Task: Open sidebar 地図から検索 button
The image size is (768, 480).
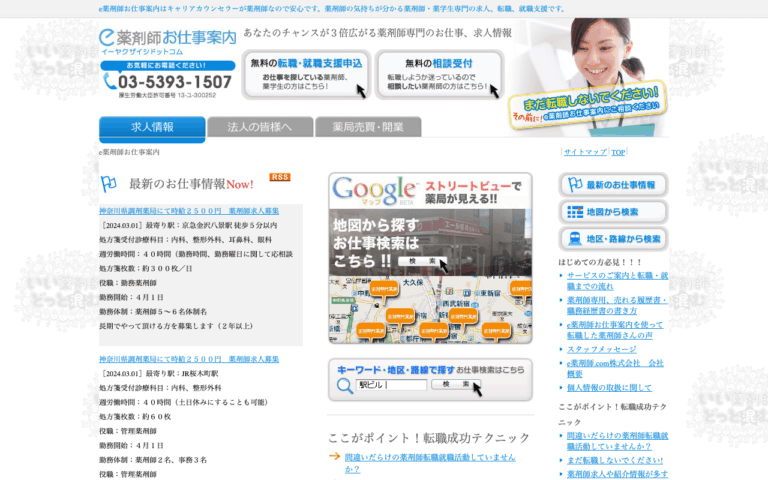Action: [x=613, y=212]
